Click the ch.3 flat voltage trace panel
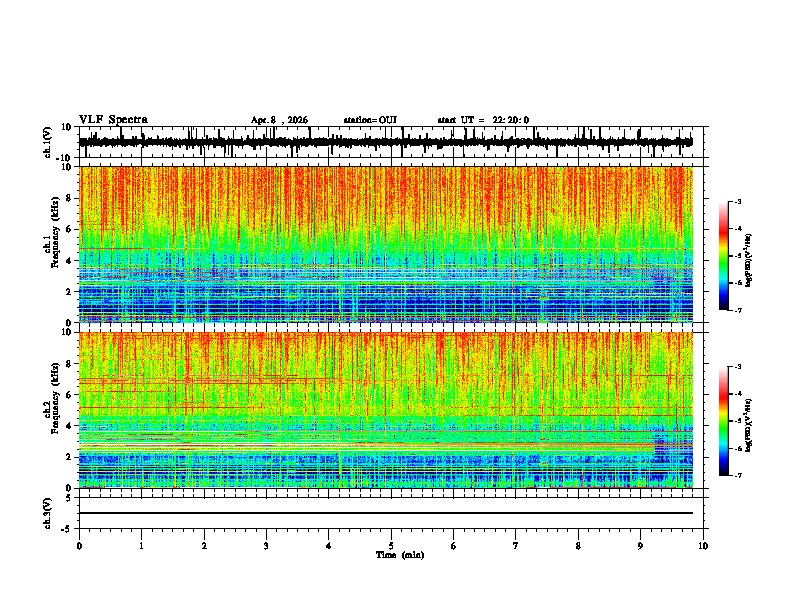The height and width of the screenshot is (612, 792). click(x=391, y=513)
